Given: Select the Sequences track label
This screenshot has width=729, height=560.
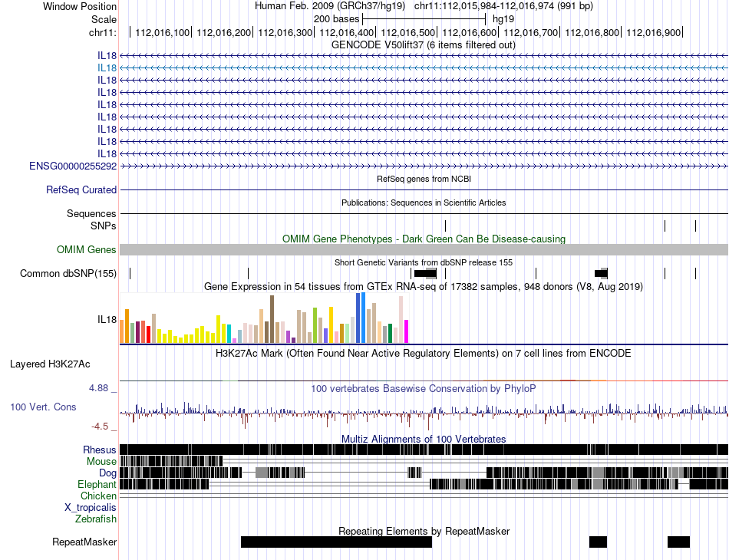Looking at the screenshot, I should coord(91,213).
